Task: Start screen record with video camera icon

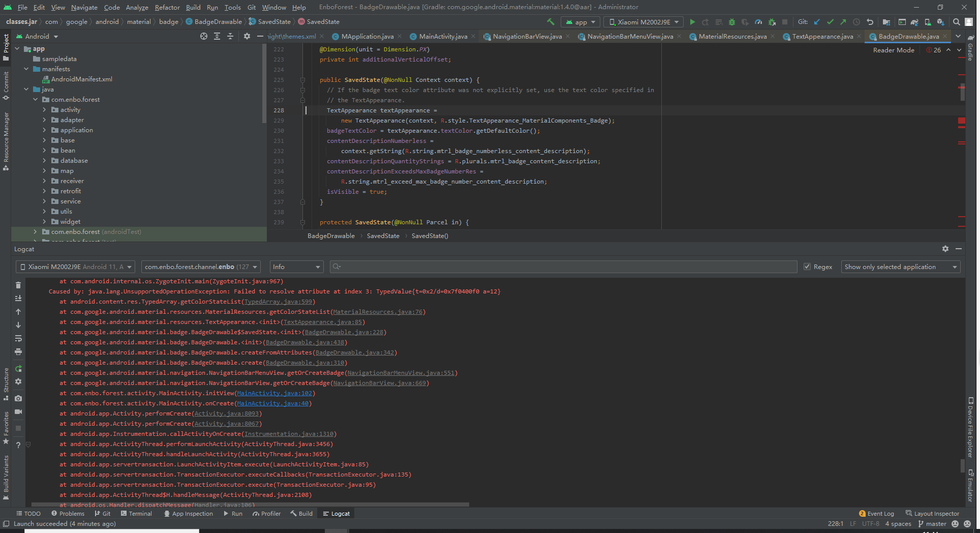Action: (18, 411)
